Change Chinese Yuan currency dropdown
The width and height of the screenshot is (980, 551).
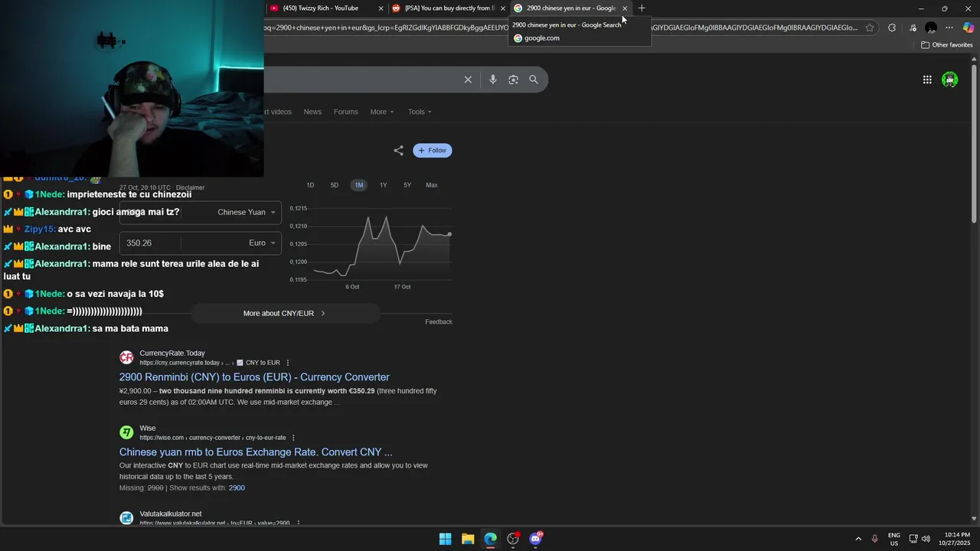pyautogui.click(x=247, y=212)
